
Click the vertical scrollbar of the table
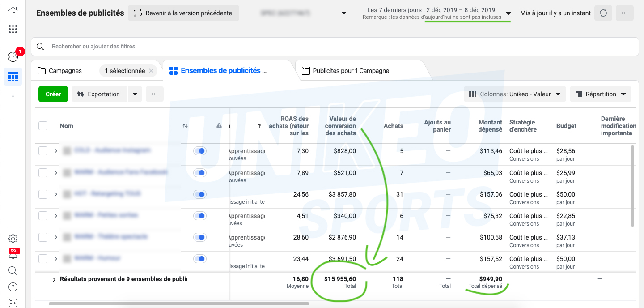632,186
